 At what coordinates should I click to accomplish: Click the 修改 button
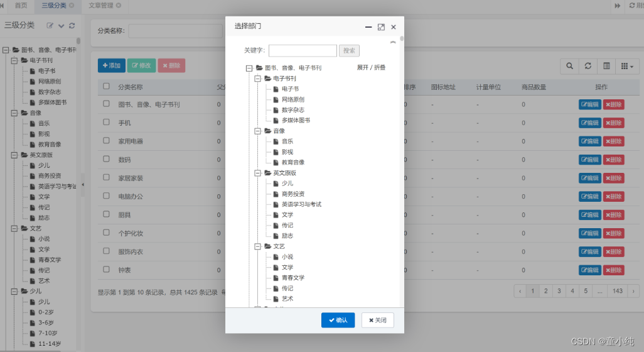click(x=141, y=65)
